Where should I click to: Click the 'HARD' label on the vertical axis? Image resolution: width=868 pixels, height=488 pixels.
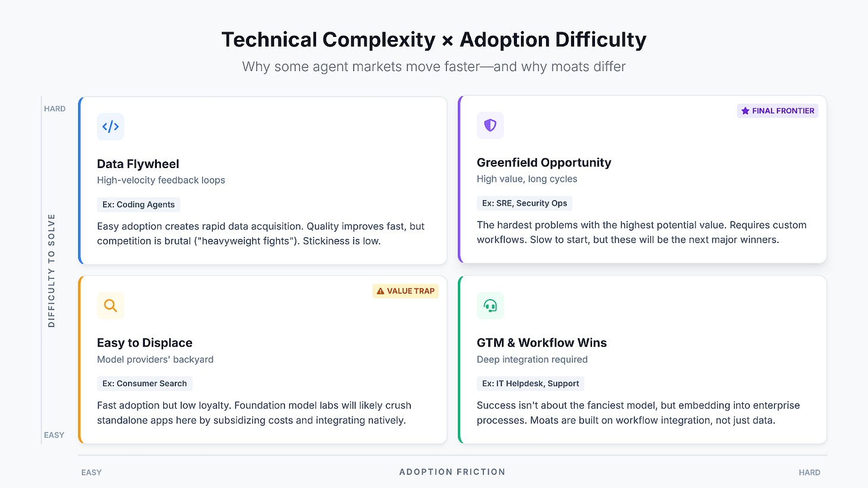tap(54, 109)
